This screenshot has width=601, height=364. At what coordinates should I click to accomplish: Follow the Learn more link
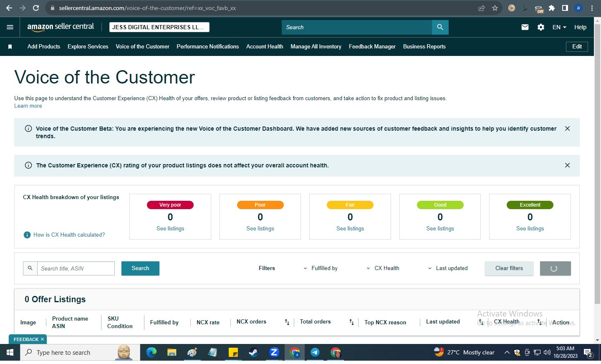[x=28, y=106]
